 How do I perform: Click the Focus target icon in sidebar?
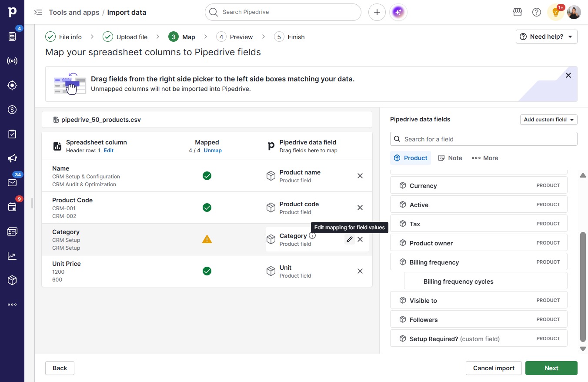tap(12, 85)
